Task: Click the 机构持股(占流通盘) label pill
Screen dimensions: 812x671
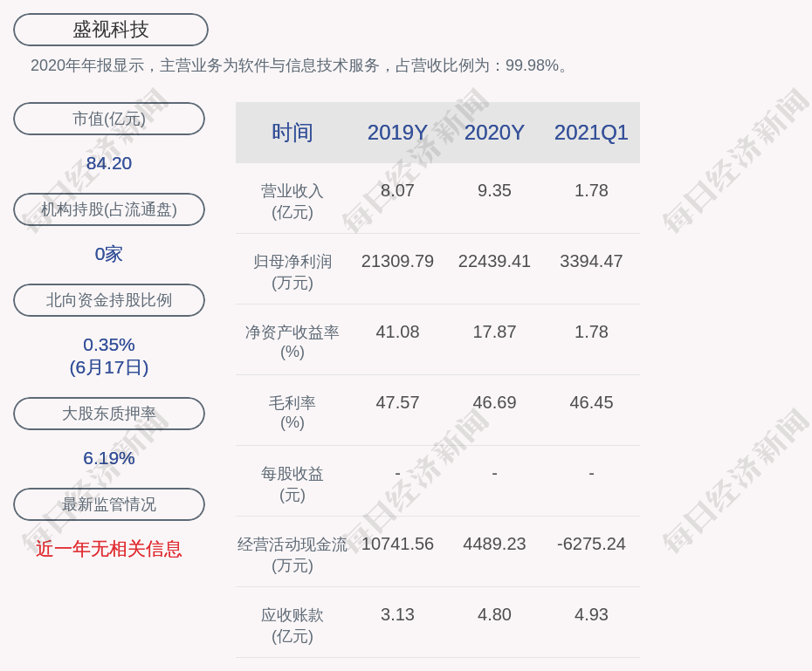Action: pyautogui.click(x=109, y=209)
